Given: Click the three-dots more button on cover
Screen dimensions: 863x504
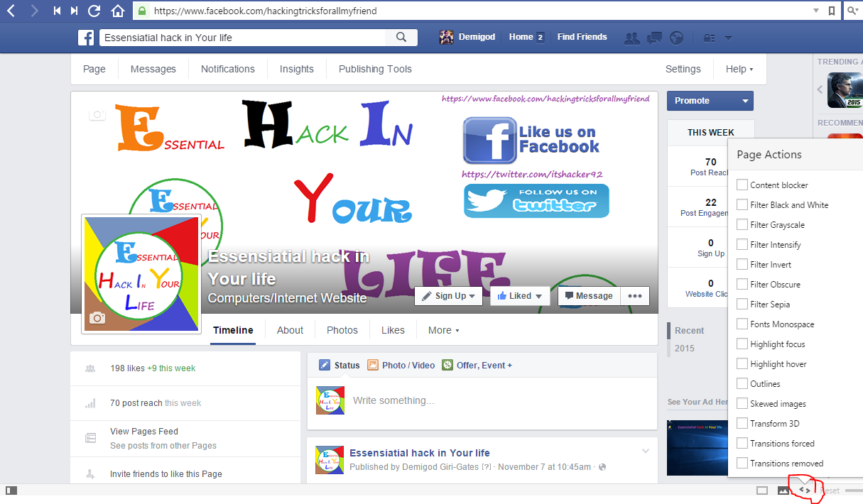Looking at the screenshot, I should pos(635,296).
